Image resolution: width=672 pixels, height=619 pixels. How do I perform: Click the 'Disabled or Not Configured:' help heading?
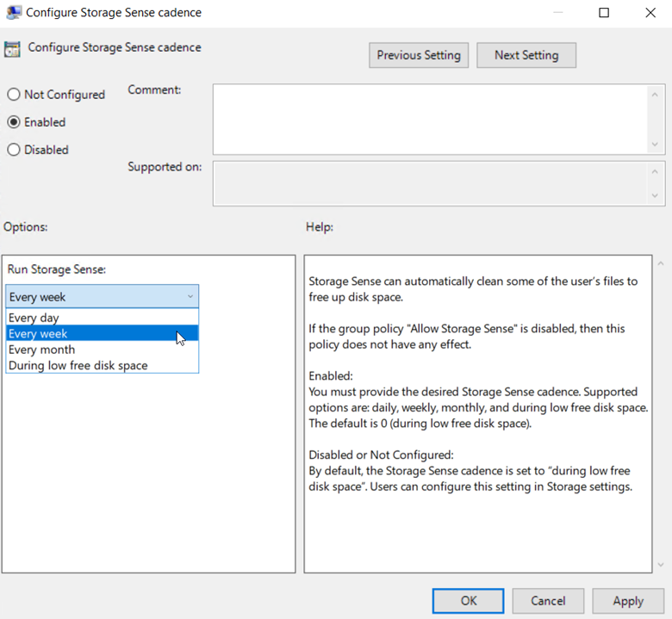point(381,455)
